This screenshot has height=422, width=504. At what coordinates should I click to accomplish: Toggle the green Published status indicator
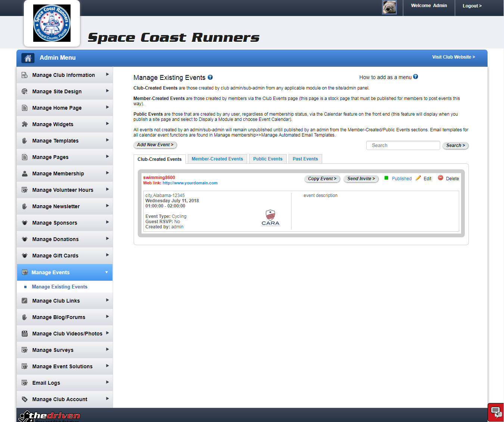tap(386, 178)
